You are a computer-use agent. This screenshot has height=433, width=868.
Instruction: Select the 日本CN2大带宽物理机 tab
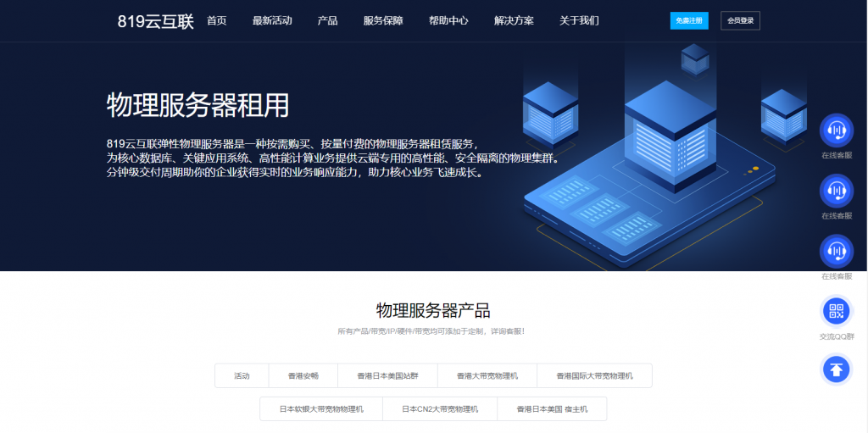439,409
